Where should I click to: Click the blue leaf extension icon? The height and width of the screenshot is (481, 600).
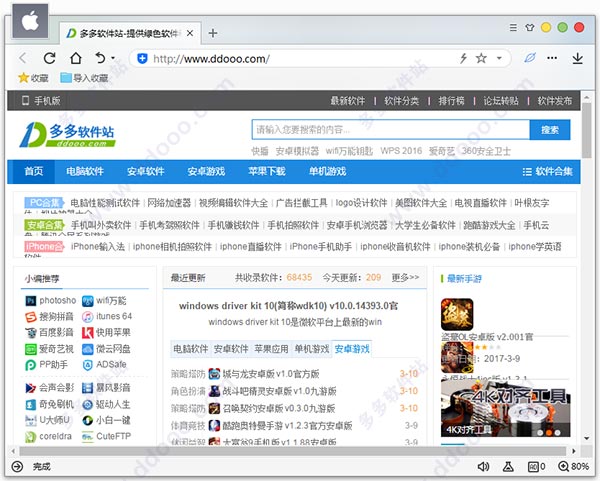point(530,58)
